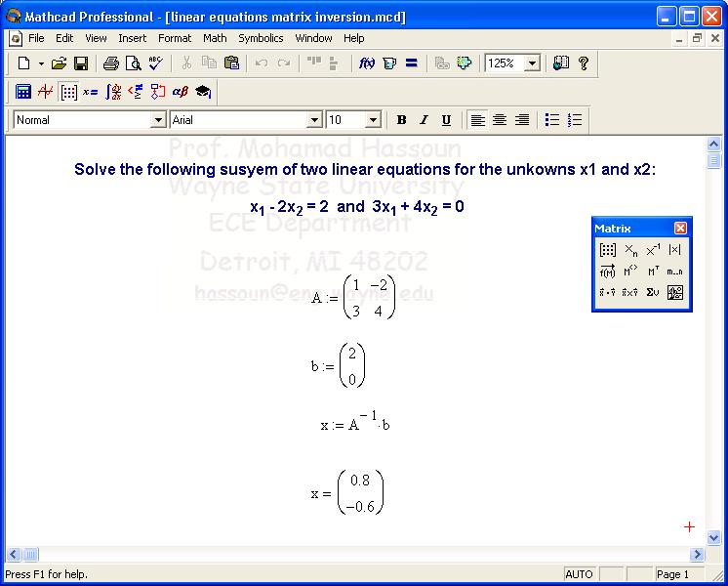The image size is (728, 586).
Task: Open the File menu
Action: pos(36,38)
